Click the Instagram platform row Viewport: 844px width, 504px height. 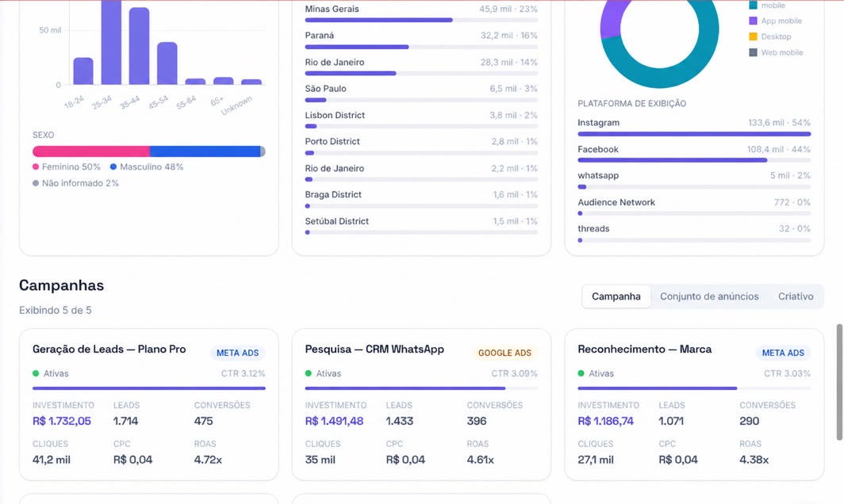694,128
